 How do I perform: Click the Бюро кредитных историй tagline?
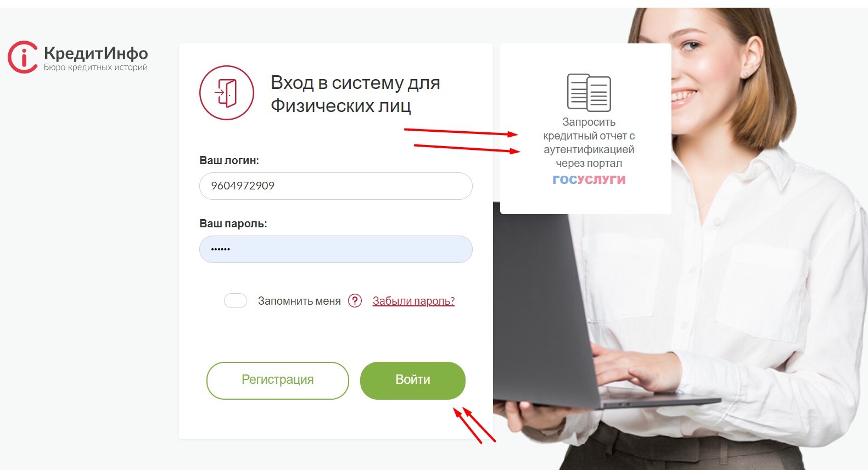click(x=96, y=68)
